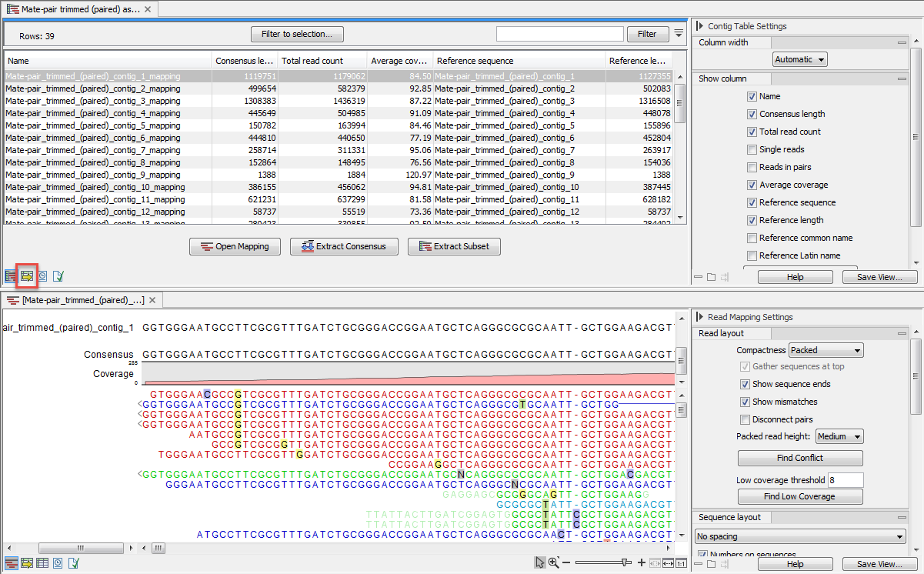Screen dimensions: 924x574
Task: Change the No spacing sequence layout dropdown
Action: click(x=800, y=536)
